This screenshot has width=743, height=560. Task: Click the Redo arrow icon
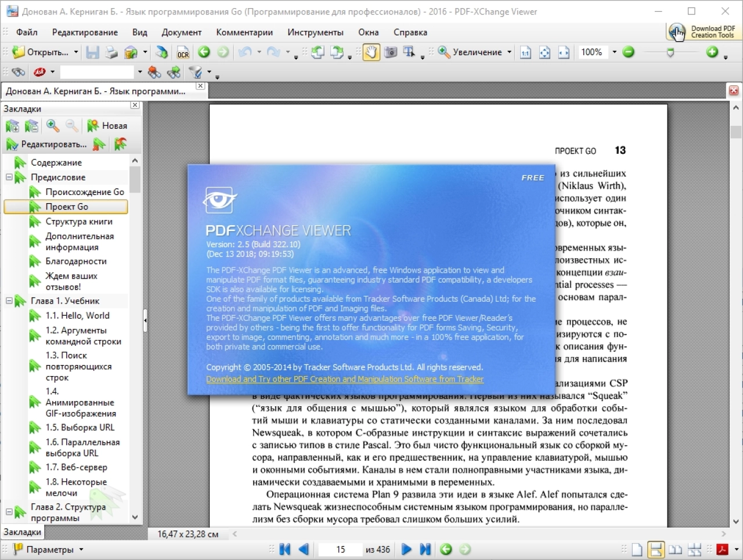click(273, 52)
